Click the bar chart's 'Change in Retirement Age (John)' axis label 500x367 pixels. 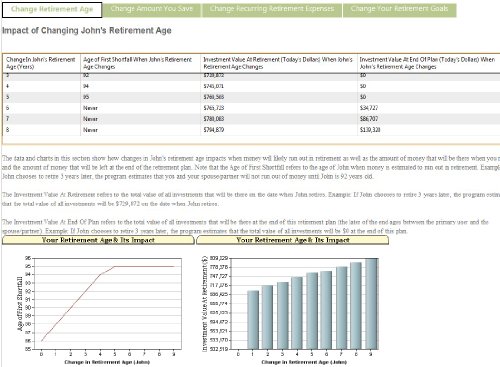(x=304, y=362)
